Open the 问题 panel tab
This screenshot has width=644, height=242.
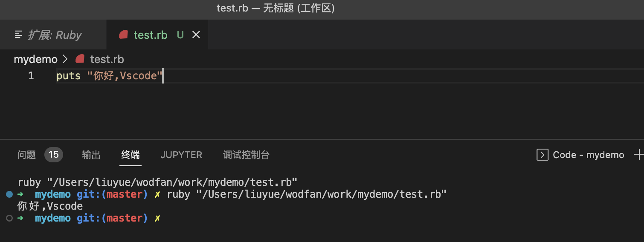click(x=26, y=155)
